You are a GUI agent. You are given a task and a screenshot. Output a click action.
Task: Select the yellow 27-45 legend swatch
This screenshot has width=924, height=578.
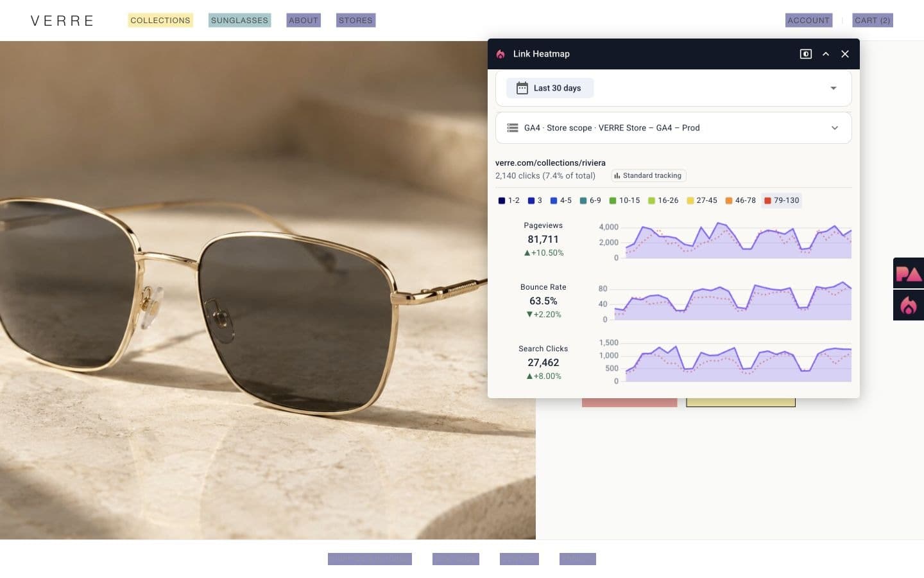point(690,200)
